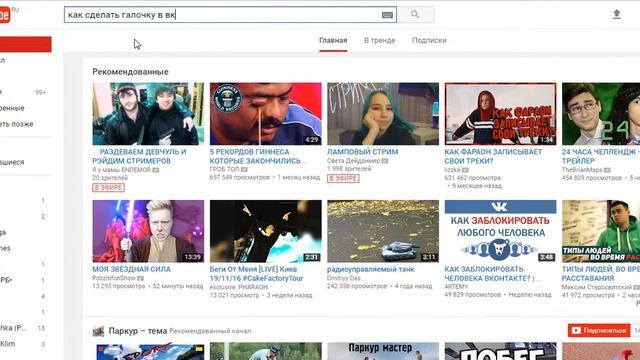Click title КАК ФАРАОН ЗАПИСЫВАЕТ СВОИ ТРЕКИ?
Viewport: 640px width, 360px height.
[x=493, y=156]
